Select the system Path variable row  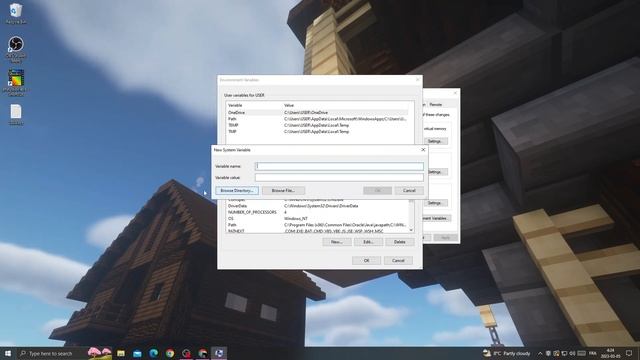click(x=318, y=225)
